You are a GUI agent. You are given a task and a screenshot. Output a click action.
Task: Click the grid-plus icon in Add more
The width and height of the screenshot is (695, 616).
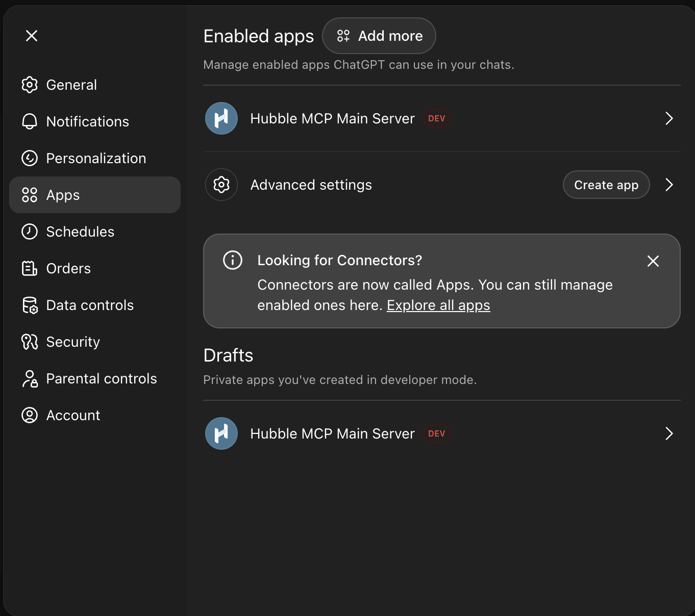(x=343, y=36)
